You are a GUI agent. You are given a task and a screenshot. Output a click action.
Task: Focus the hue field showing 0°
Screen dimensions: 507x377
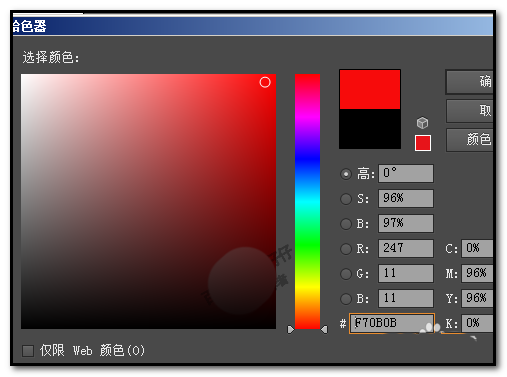click(406, 173)
